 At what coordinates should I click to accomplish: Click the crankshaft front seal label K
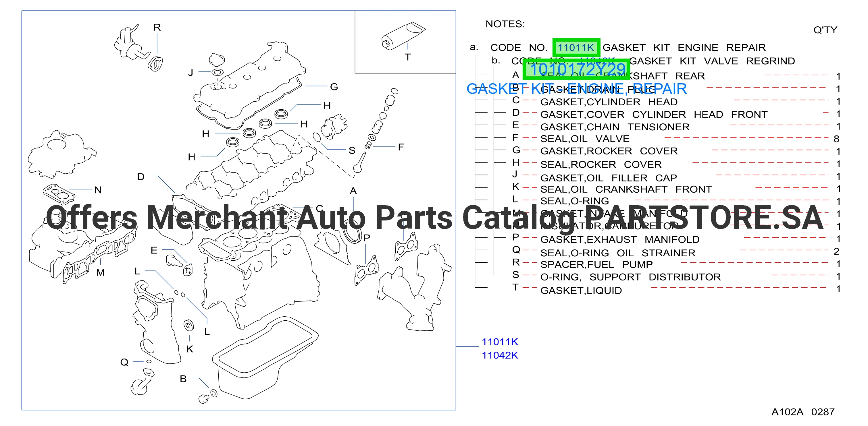pos(190,349)
